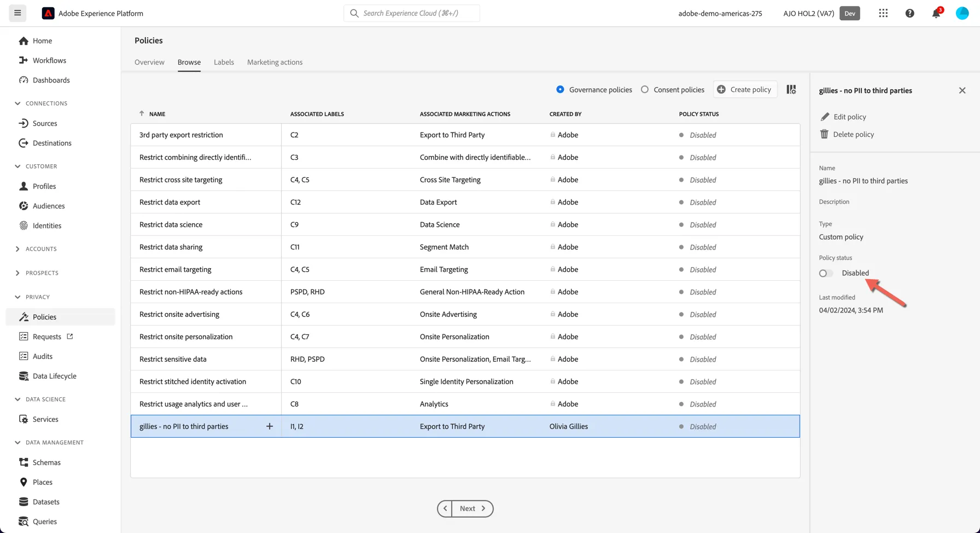
Task: Click the Search Experience Cloud field
Action: pos(412,13)
